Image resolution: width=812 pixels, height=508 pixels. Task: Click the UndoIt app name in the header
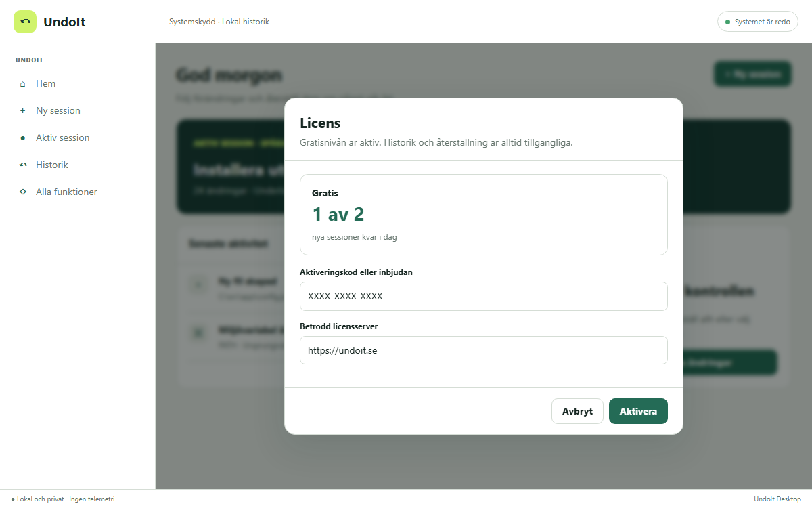[64, 22]
